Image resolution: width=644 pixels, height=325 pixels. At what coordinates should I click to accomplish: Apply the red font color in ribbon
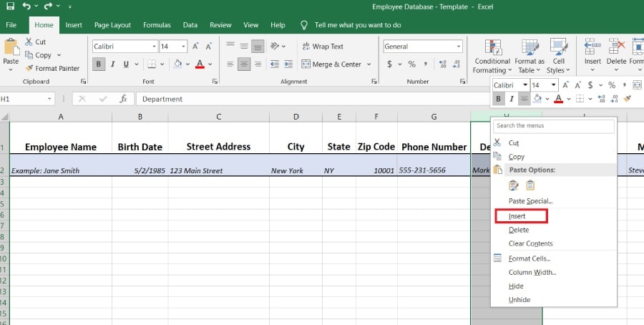[199, 64]
